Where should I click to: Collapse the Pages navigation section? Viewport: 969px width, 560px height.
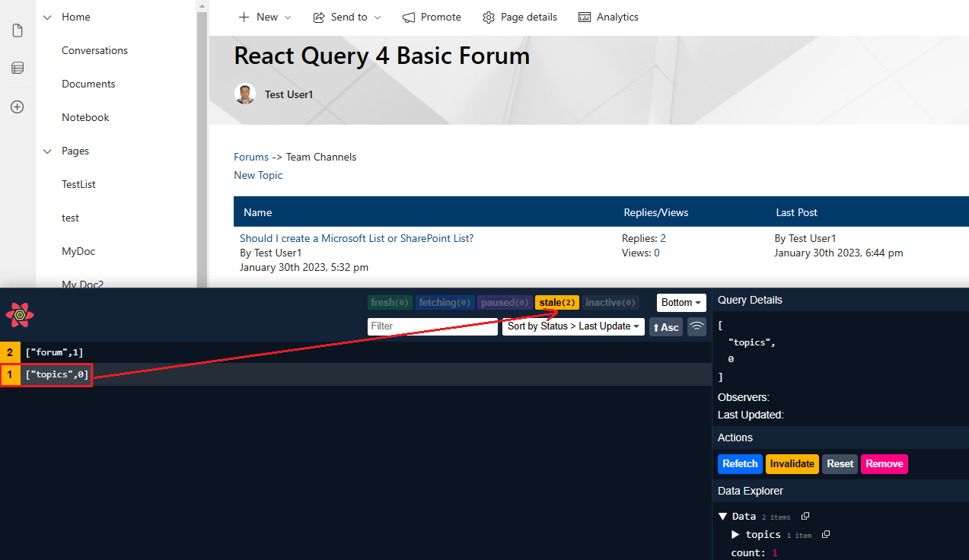click(x=48, y=151)
